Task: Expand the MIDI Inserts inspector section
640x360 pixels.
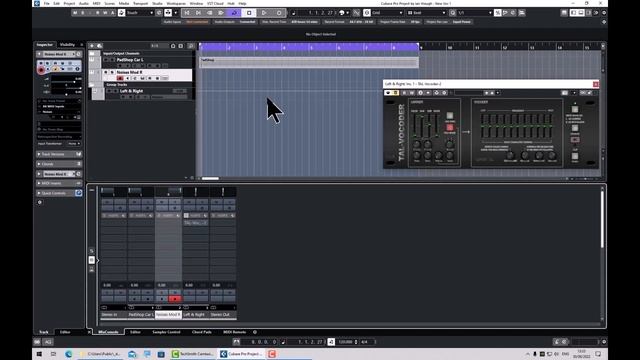Action: tap(59, 183)
